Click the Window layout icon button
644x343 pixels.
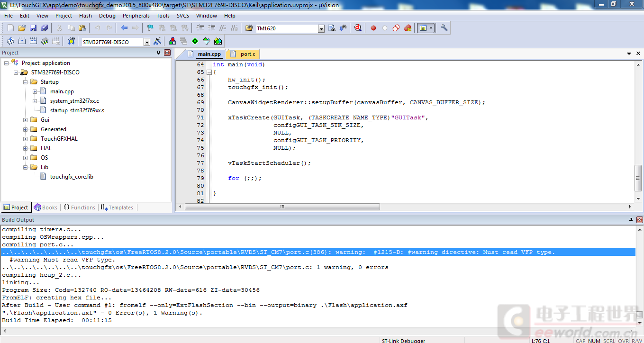(423, 28)
